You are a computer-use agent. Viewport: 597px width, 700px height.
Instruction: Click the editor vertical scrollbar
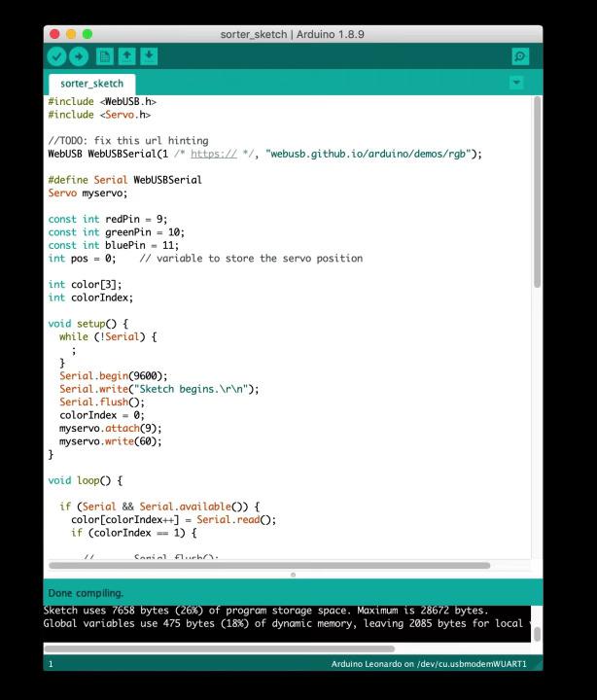coord(537,192)
